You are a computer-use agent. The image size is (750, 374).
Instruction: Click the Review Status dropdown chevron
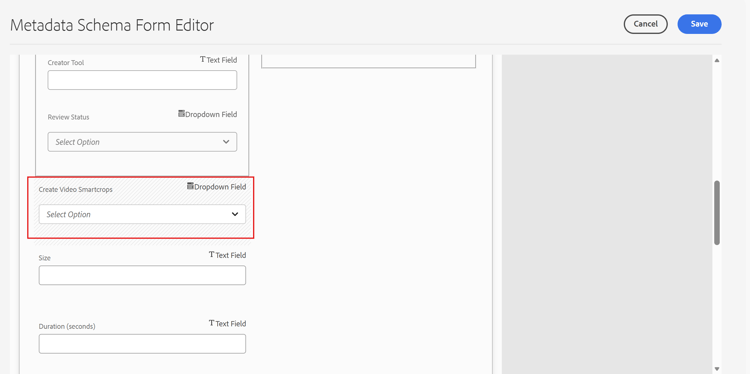coord(226,142)
